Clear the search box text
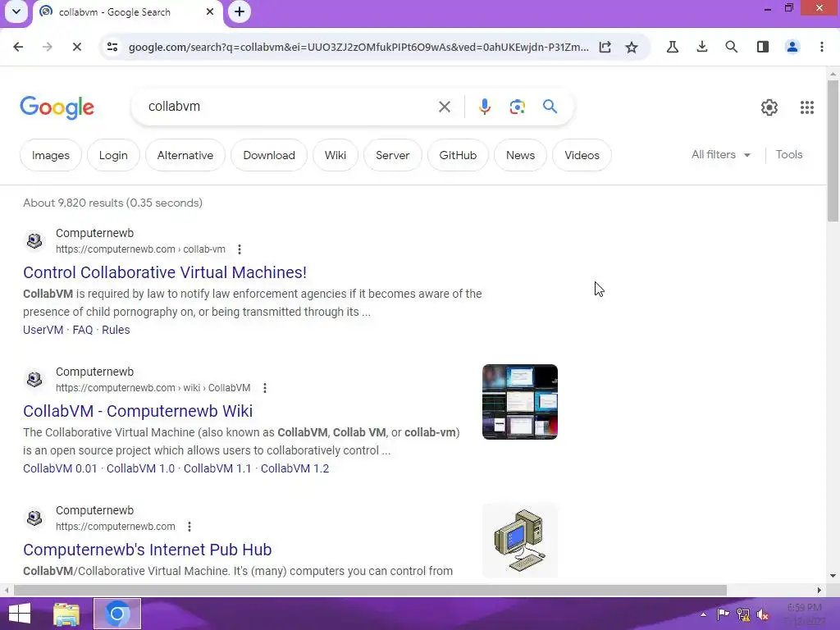 click(444, 107)
